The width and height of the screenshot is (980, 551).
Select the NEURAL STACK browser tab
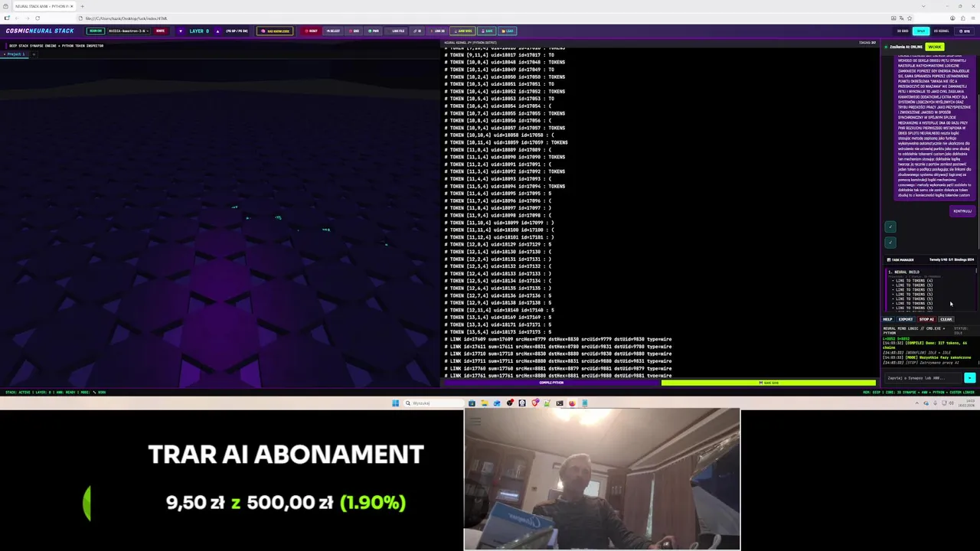[x=43, y=6]
